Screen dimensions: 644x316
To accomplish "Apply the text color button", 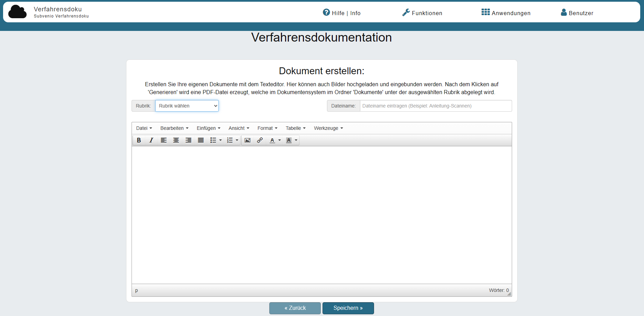I will (x=272, y=140).
